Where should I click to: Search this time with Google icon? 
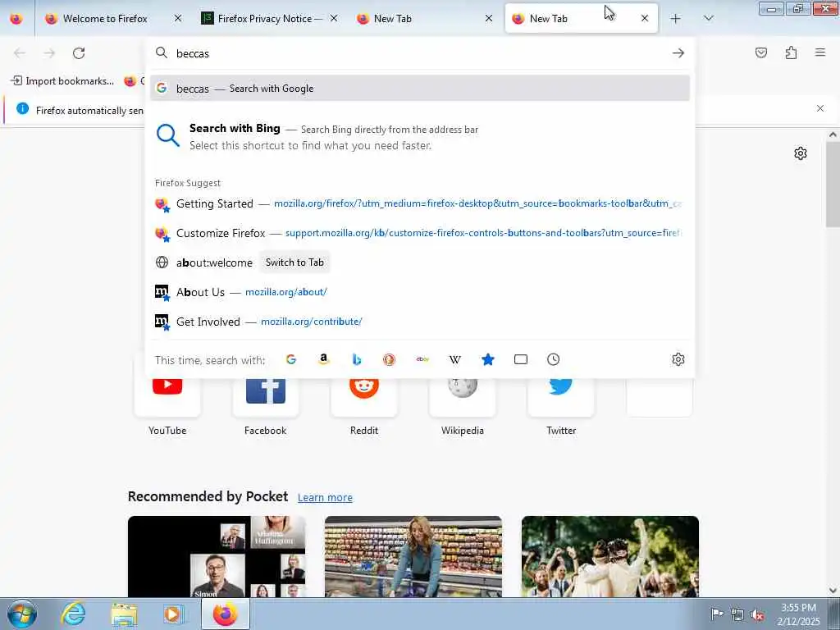[291, 359]
